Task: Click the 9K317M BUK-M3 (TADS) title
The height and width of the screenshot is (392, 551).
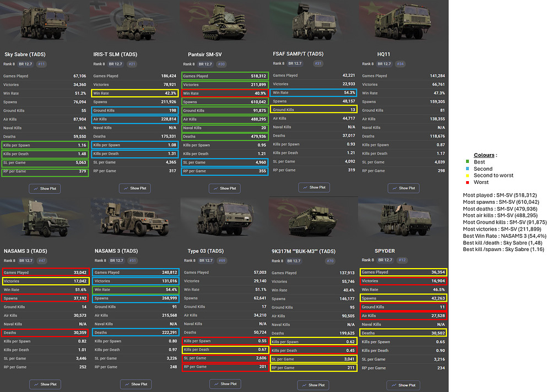Action: (303, 252)
